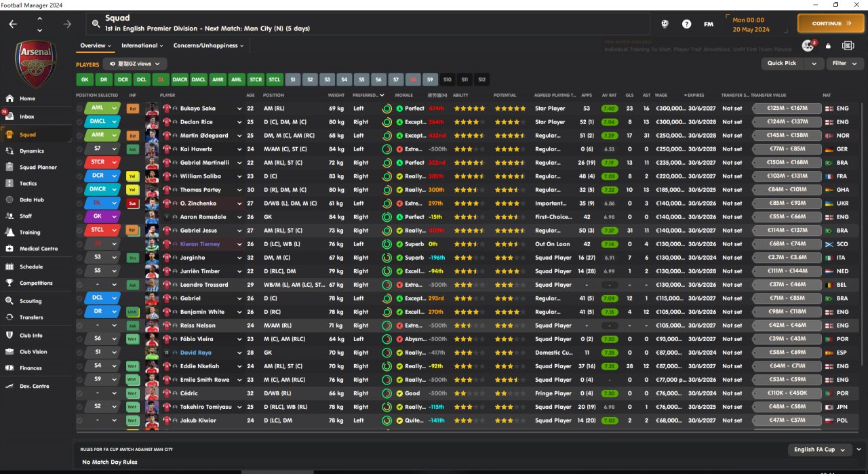
Task: Click Saka's transfer value €125M - €167M
Action: pos(786,108)
